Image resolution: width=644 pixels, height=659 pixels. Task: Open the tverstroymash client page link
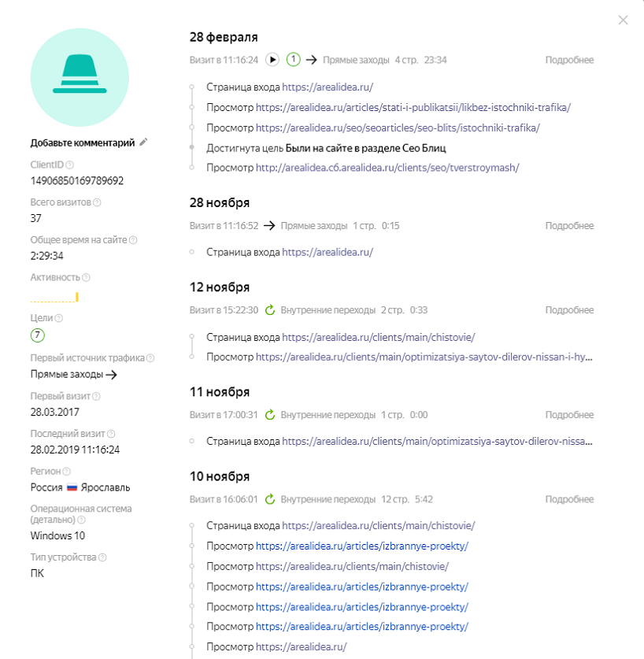click(x=387, y=168)
